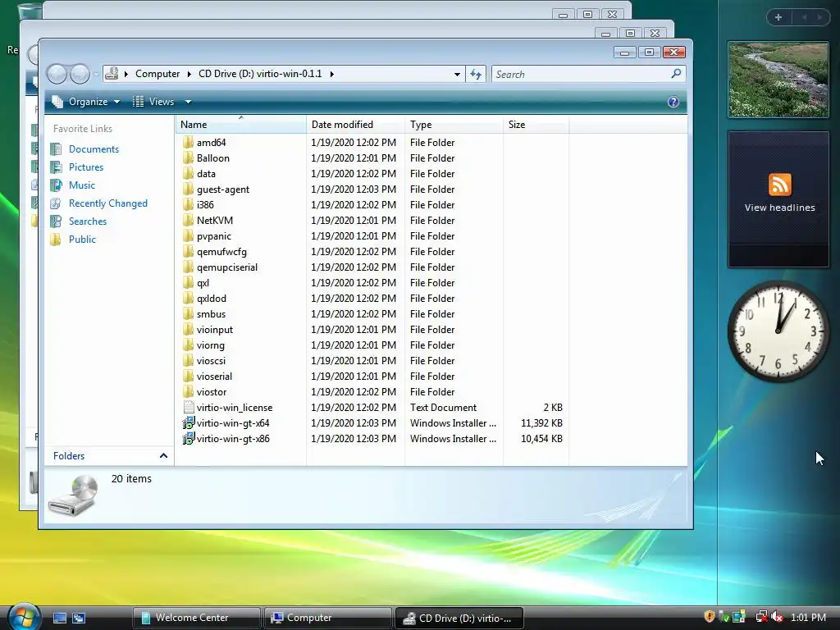This screenshot has height=630, width=840.
Task: Select the viorng folder name
Action: 211,345
